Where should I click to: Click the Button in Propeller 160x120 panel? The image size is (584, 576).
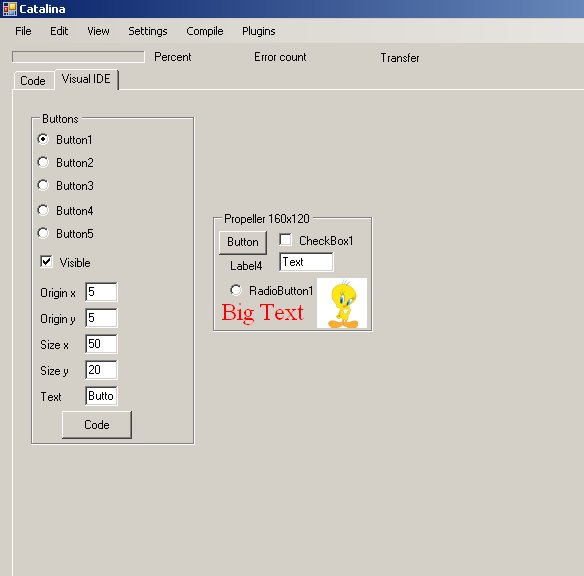(243, 242)
